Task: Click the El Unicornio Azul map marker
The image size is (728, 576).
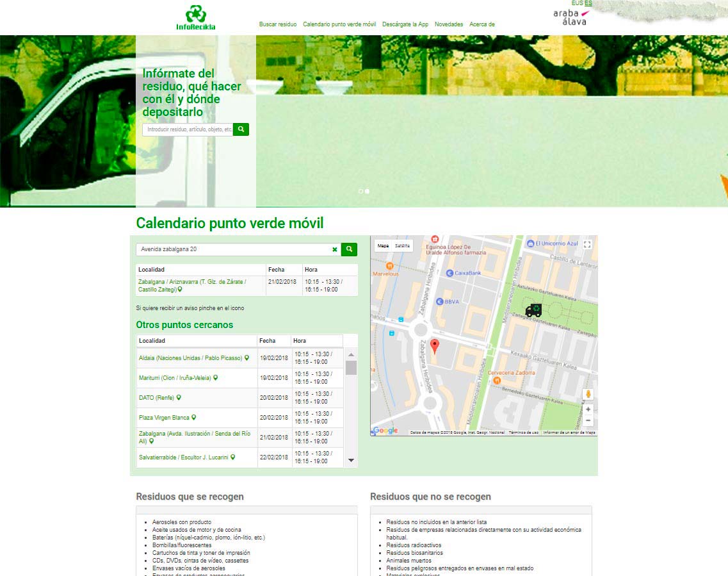Action: (530, 243)
